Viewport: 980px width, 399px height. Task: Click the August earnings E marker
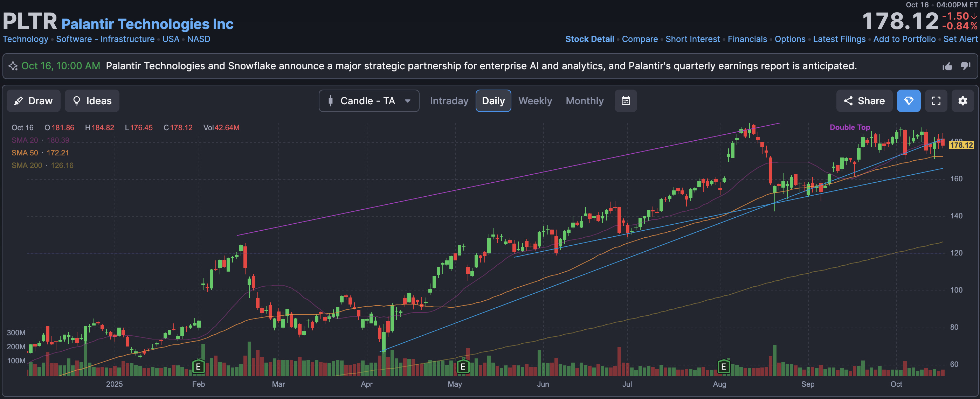723,366
